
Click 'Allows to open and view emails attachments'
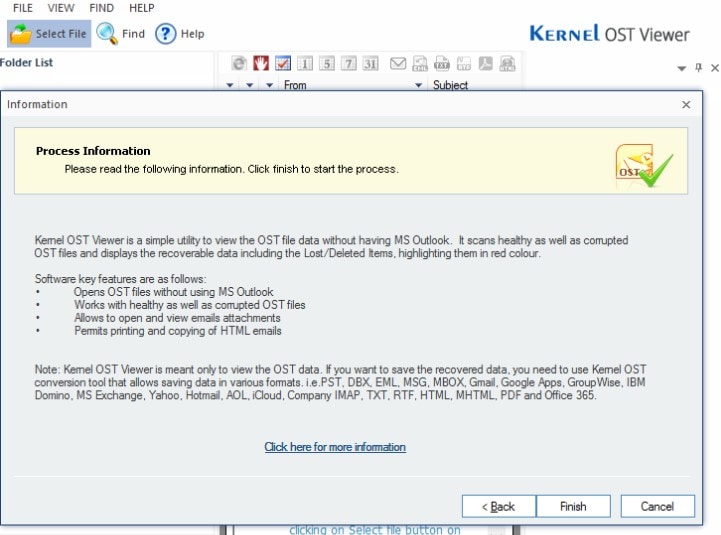(177, 318)
